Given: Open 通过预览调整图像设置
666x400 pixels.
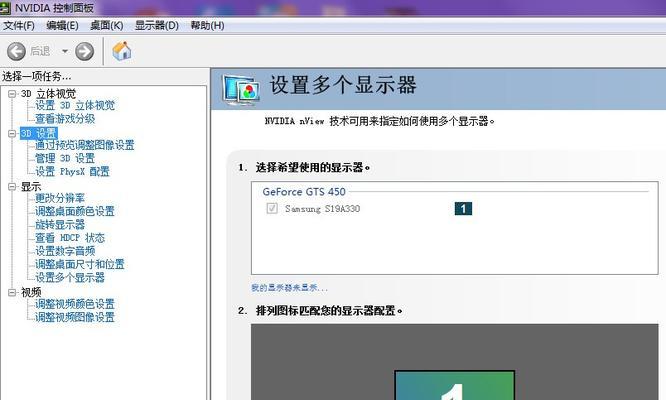Looking at the screenshot, I should 85,145.
